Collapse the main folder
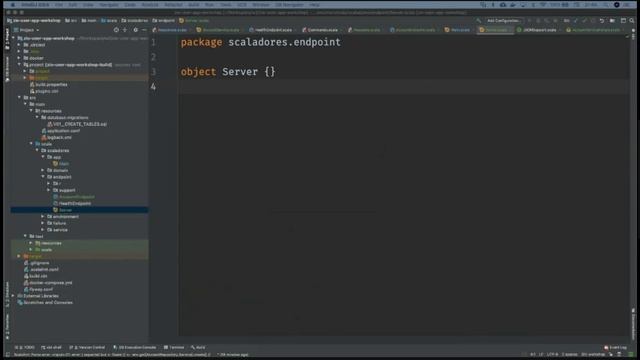 coord(25,104)
